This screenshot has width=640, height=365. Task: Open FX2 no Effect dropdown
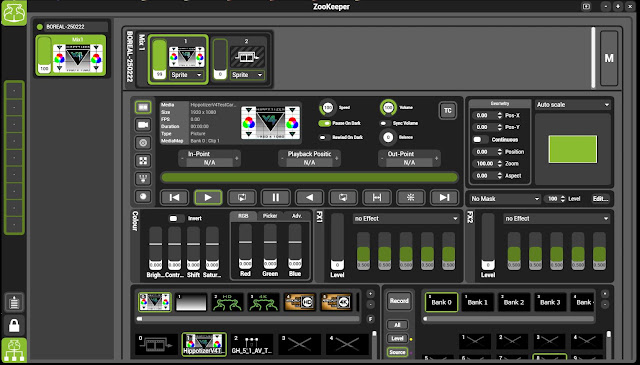tap(557, 219)
